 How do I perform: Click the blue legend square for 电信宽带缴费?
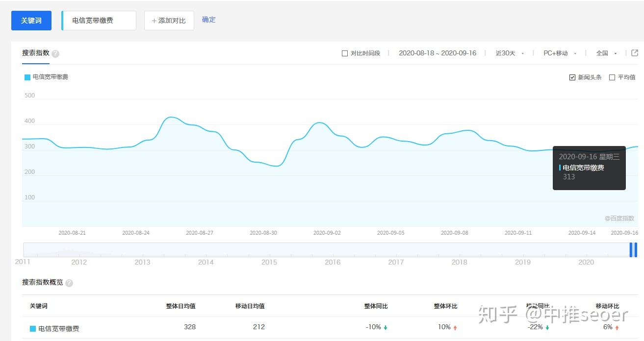(x=27, y=77)
